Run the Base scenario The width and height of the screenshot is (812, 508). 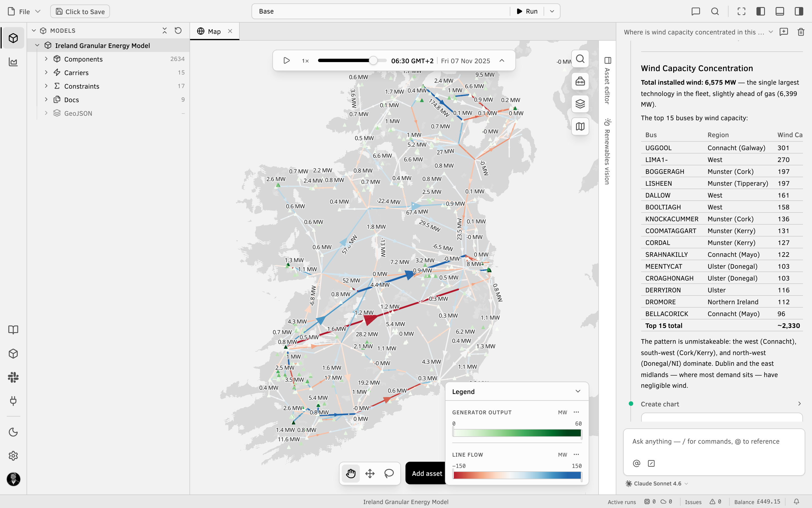527,11
